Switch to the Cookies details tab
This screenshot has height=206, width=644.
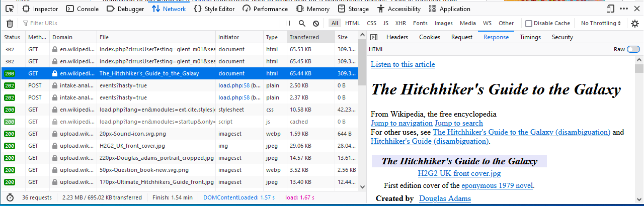430,37
